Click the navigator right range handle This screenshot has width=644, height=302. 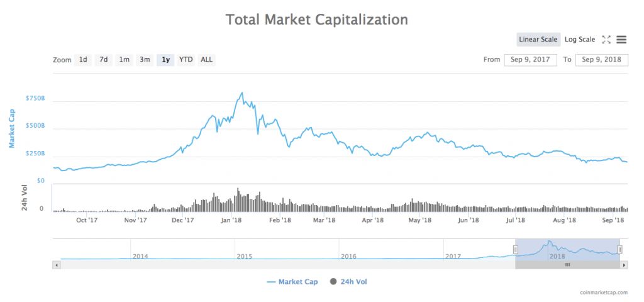point(619,250)
